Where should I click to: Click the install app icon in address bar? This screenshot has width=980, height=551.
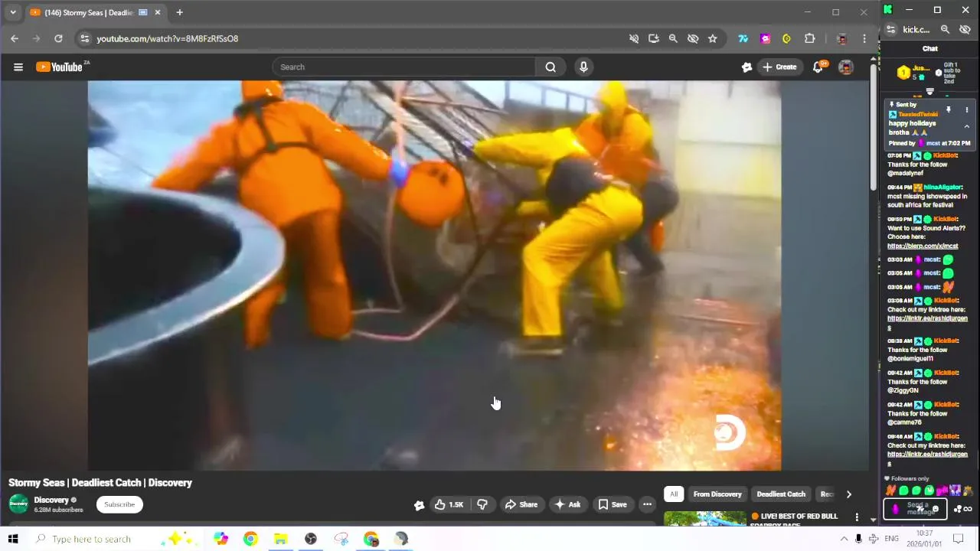pyautogui.click(x=653, y=38)
